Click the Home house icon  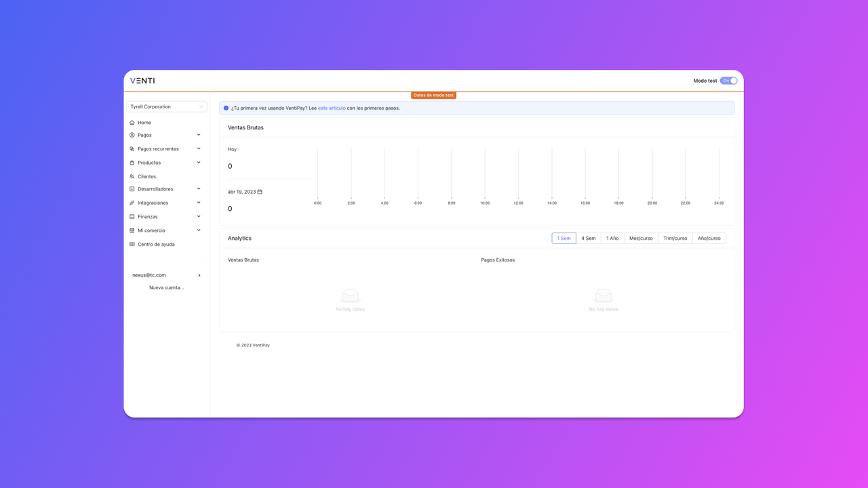click(x=132, y=123)
